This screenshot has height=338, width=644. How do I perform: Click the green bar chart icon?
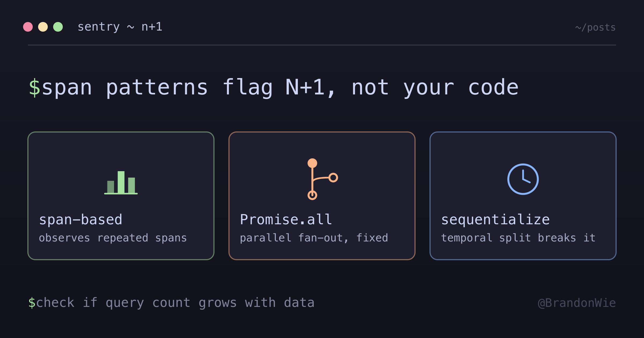[121, 183]
